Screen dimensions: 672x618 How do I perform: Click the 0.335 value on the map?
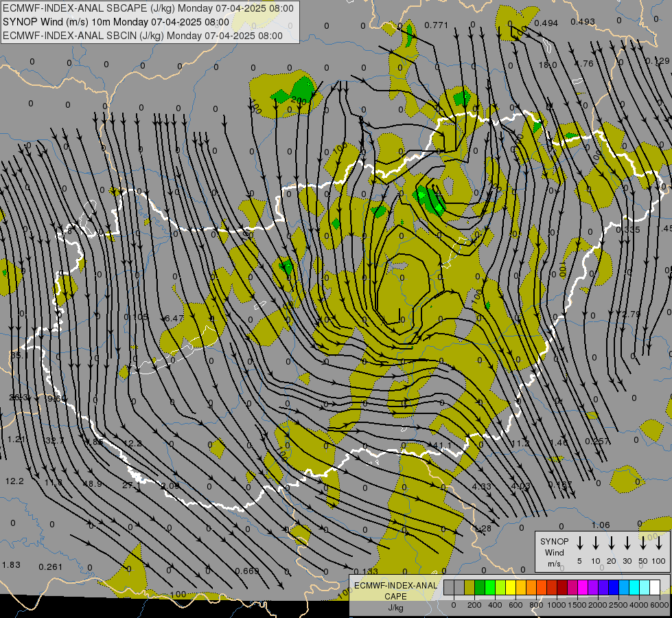(x=628, y=230)
